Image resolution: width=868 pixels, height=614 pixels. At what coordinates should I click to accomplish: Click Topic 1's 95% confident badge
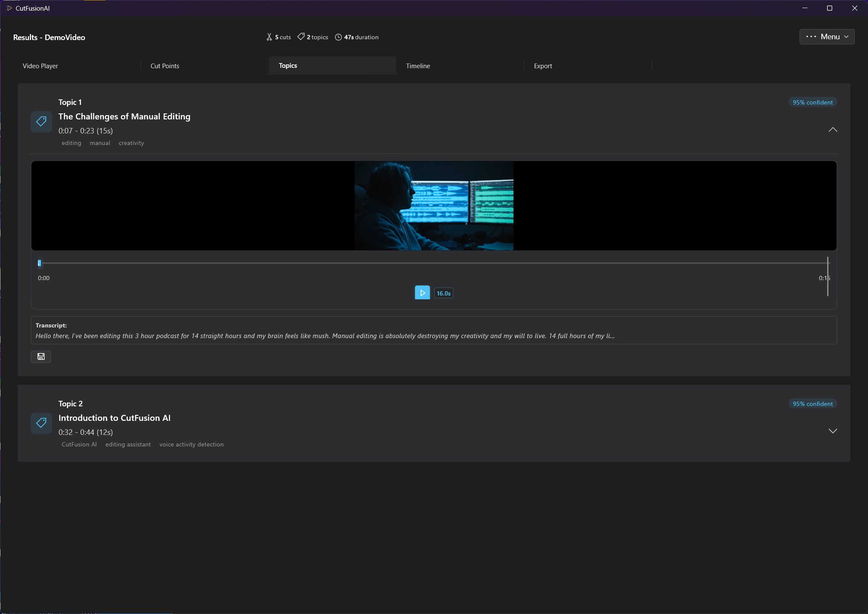pos(812,102)
